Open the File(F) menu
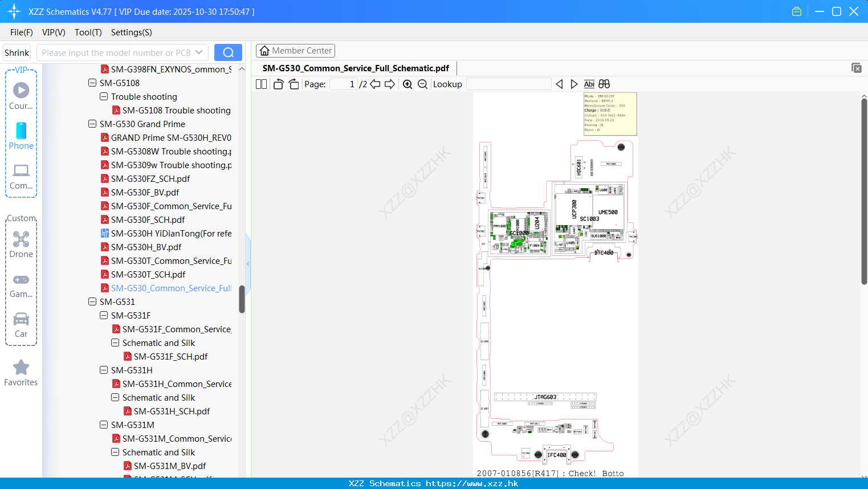 [22, 32]
